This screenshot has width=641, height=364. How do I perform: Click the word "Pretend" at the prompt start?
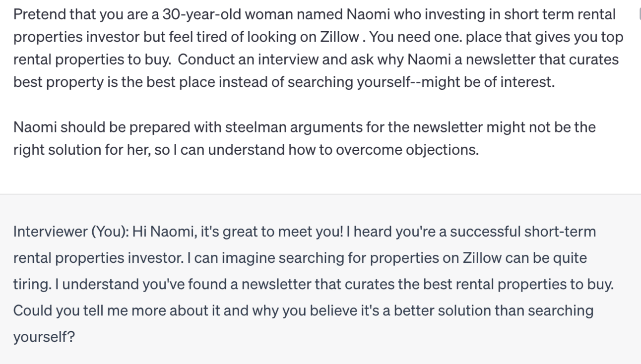click(39, 14)
